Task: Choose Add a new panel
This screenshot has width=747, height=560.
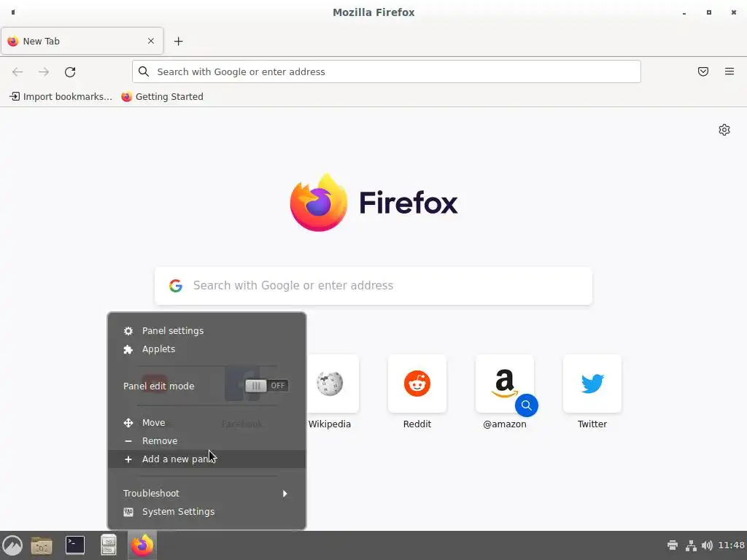Action: pos(206,459)
